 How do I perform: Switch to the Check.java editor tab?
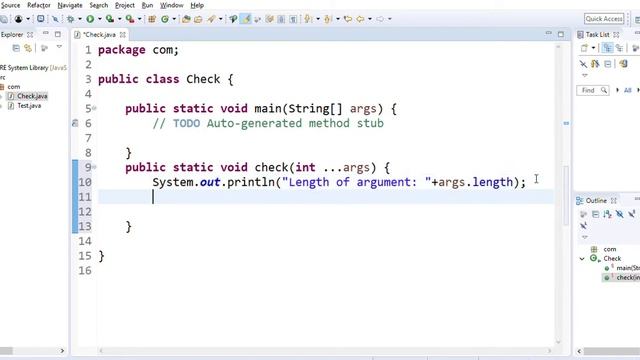click(x=99, y=35)
